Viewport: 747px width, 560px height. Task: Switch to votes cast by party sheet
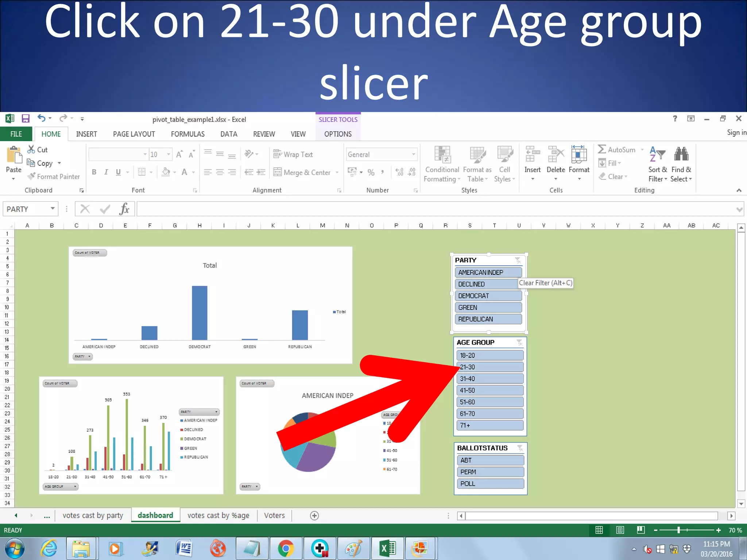[93, 515]
